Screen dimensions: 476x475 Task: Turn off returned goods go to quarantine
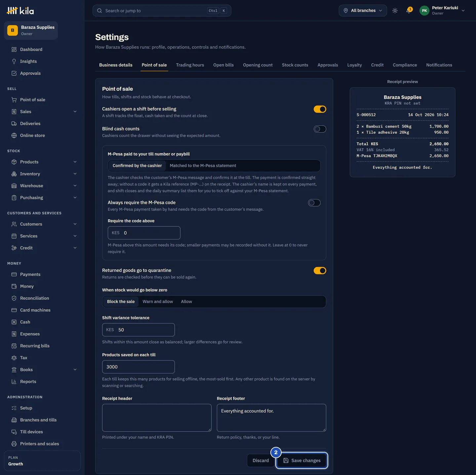(x=320, y=271)
